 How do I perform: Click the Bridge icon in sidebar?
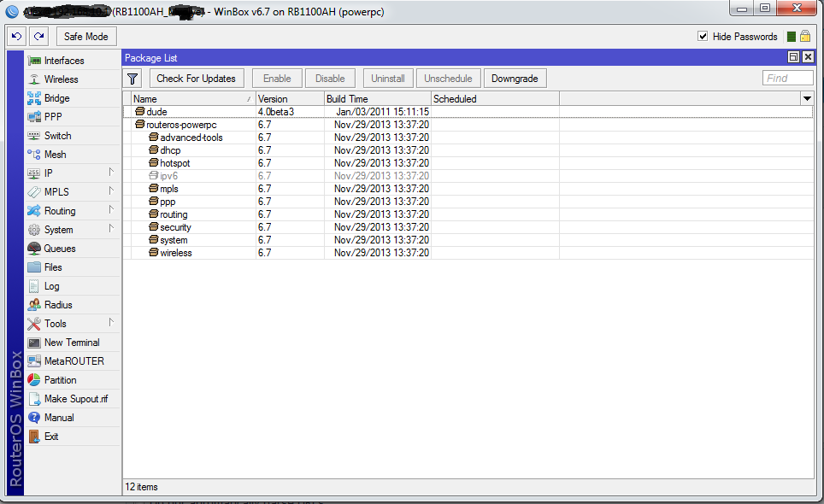pos(34,98)
